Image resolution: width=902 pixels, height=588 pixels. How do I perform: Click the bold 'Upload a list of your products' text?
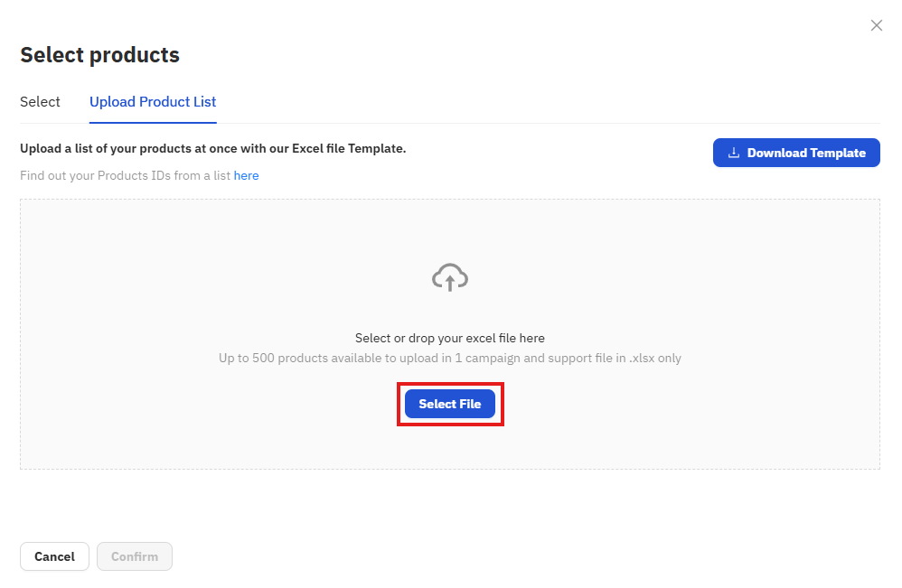(117, 148)
